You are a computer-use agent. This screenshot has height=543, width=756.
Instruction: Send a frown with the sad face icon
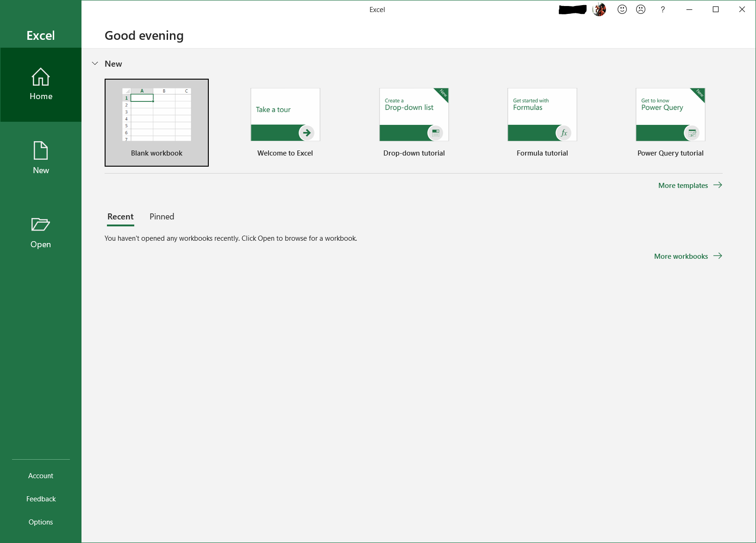(x=641, y=9)
